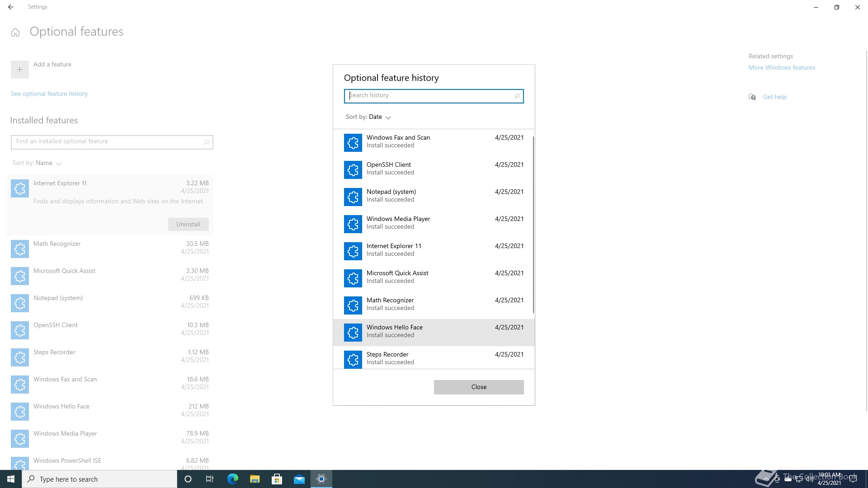Select the Windows Fax and Scan history entry
The height and width of the screenshot is (488, 868).
point(434,142)
